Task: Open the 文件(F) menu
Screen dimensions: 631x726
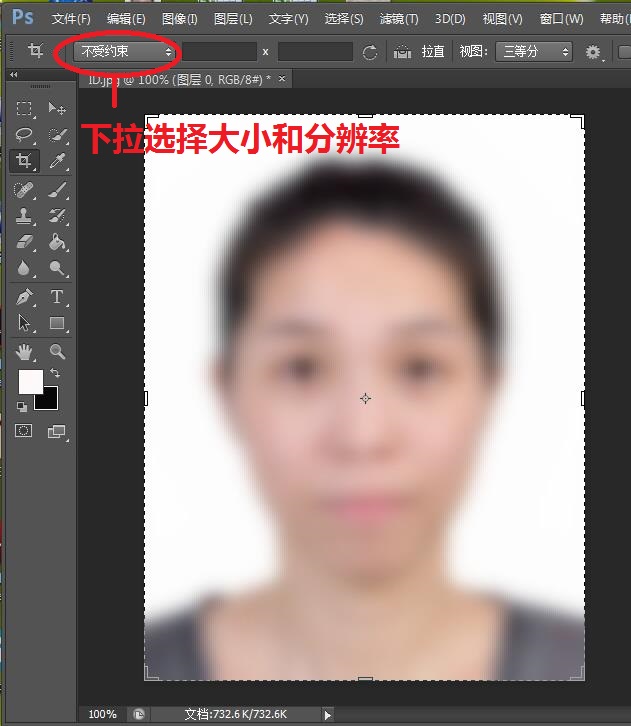Action: (71, 19)
